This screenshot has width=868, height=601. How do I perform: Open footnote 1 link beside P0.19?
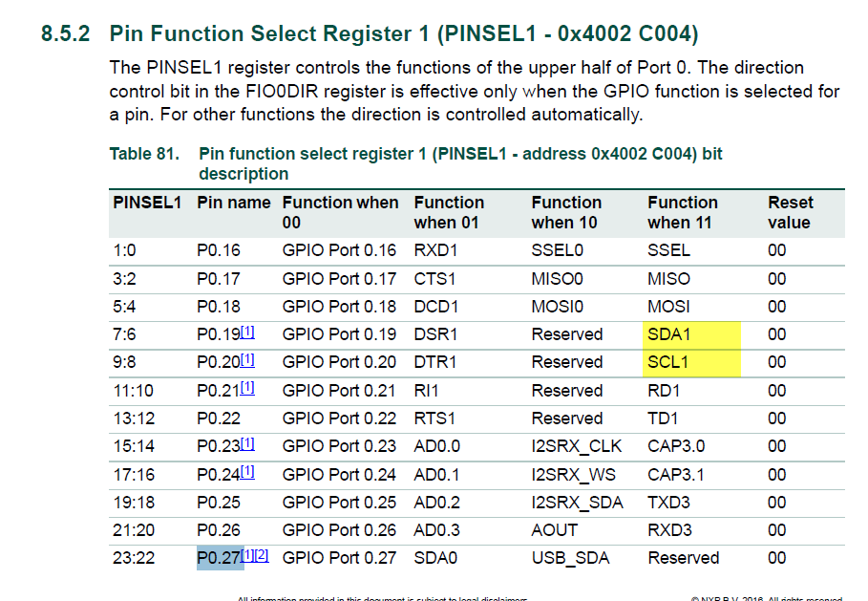247,333
